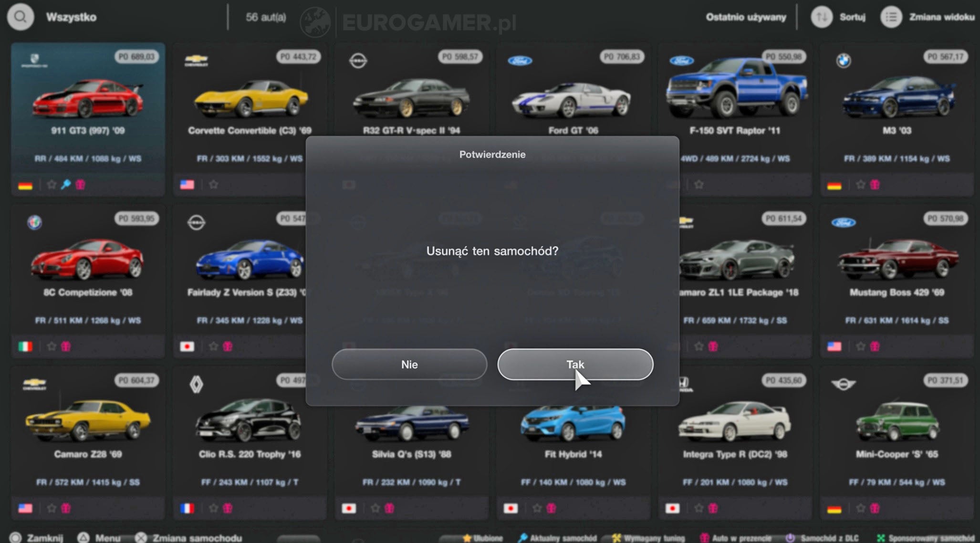Click the PO 689,03 badge on 911 GT3
The image size is (980, 543).
coord(136,57)
